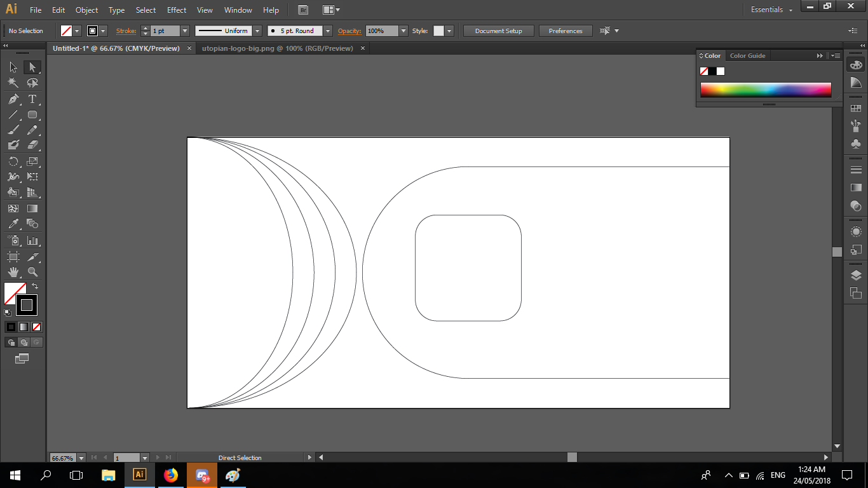The image size is (868, 488).
Task: Choose the Shape Builder tool
Action: click(13, 193)
